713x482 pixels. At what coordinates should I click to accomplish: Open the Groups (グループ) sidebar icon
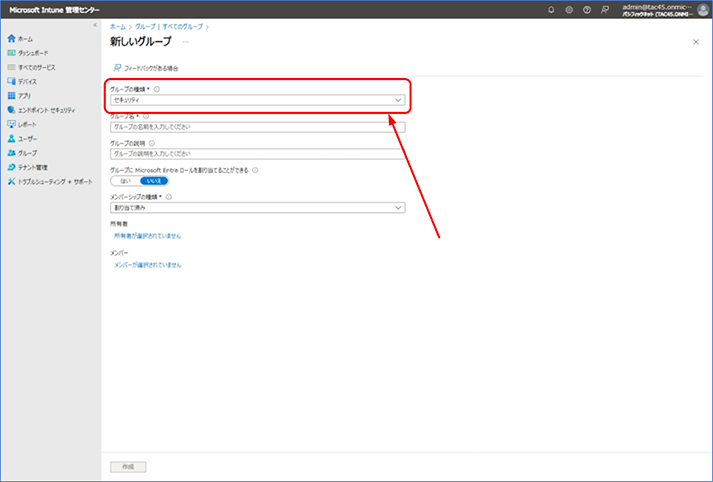11,153
